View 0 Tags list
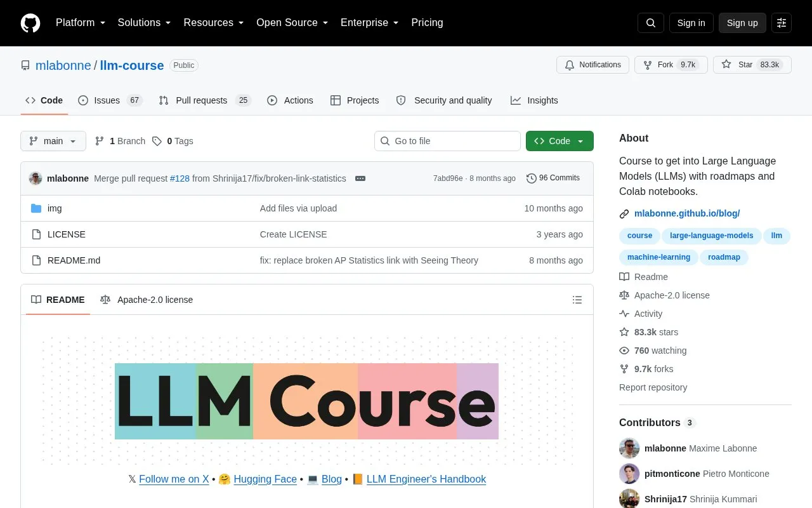The width and height of the screenshot is (812, 508). coord(173,141)
